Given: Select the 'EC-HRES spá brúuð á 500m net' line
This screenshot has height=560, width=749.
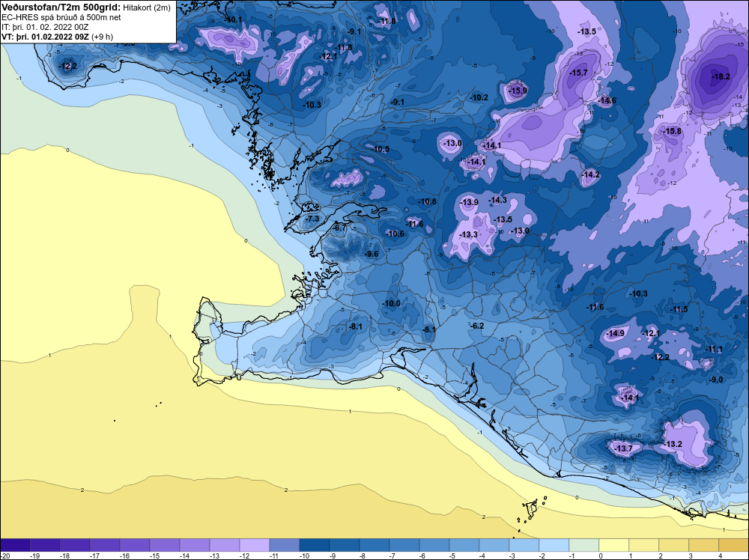Looking at the screenshot, I should 61,17.
